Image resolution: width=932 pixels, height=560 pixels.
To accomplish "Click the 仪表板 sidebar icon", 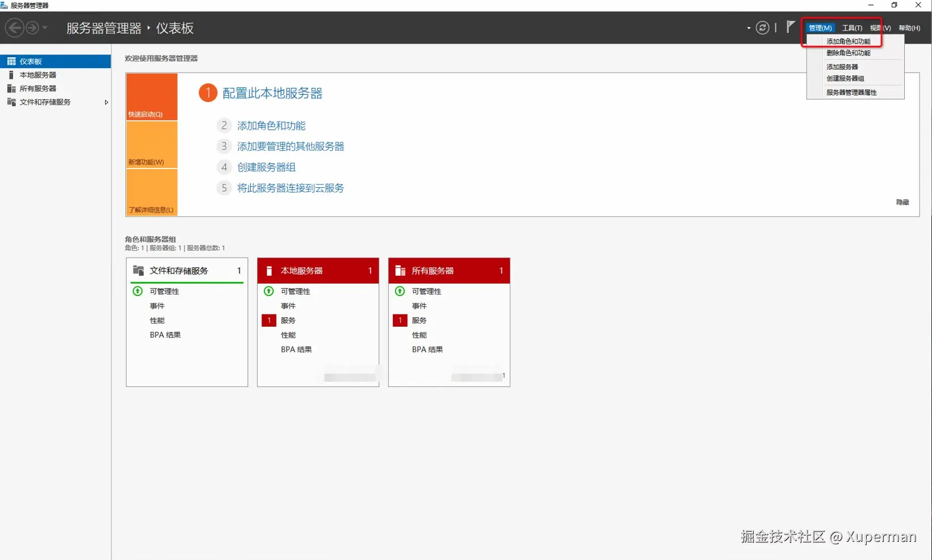I will 11,61.
